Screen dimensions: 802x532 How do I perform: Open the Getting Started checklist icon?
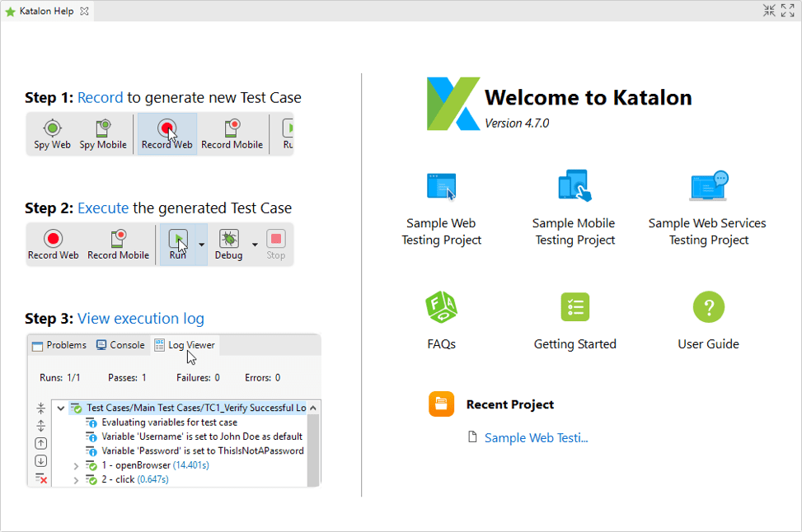click(x=575, y=307)
